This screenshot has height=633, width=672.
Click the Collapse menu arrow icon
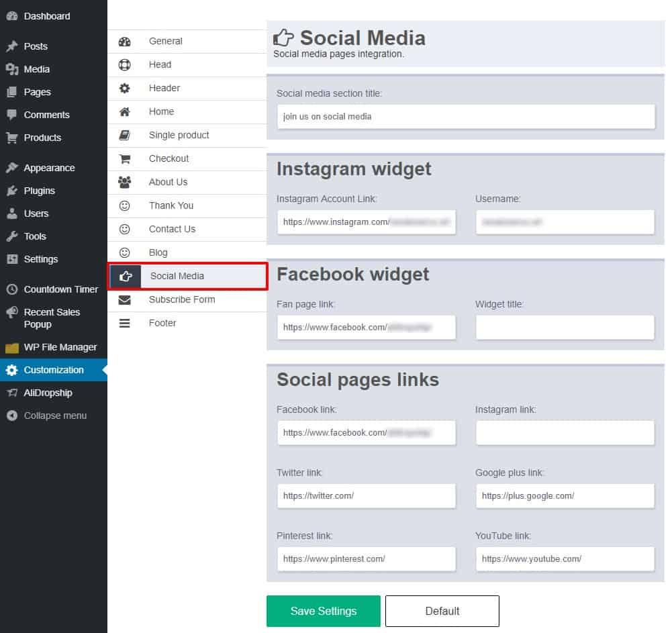tap(12, 416)
